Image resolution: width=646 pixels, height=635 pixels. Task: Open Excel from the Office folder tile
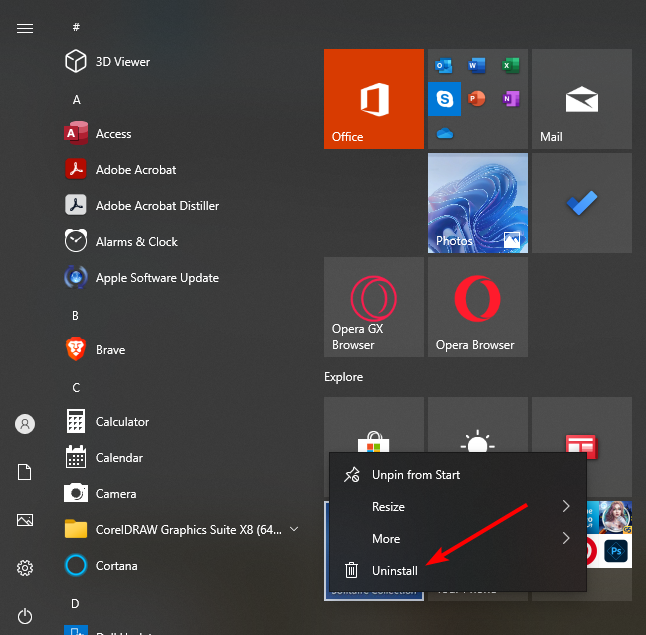pyautogui.click(x=510, y=66)
